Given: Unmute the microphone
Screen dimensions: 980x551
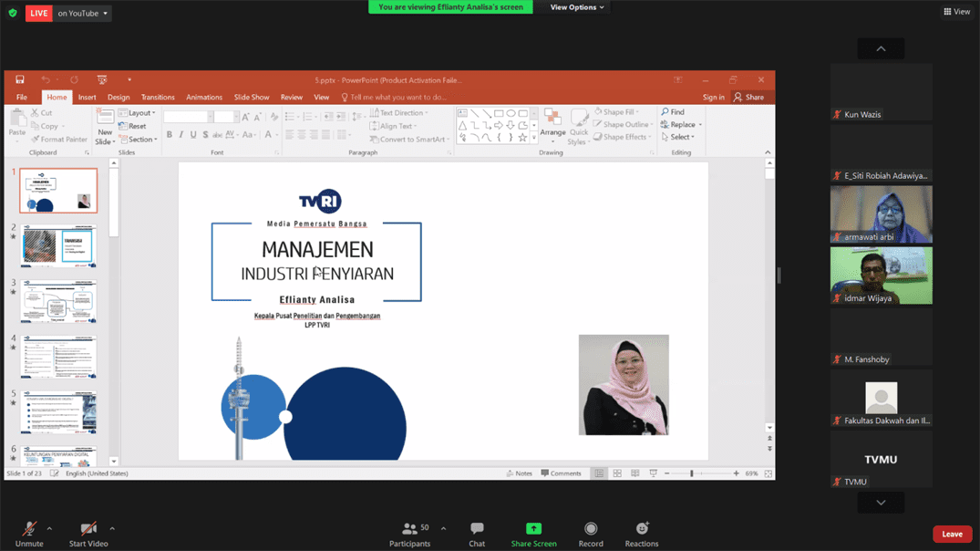Looking at the screenshot, I should pyautogui.click(x=29, y=535).
